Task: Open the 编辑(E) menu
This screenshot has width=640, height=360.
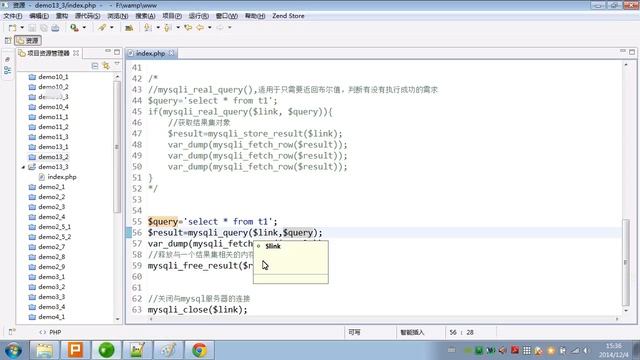Action: 39,16
